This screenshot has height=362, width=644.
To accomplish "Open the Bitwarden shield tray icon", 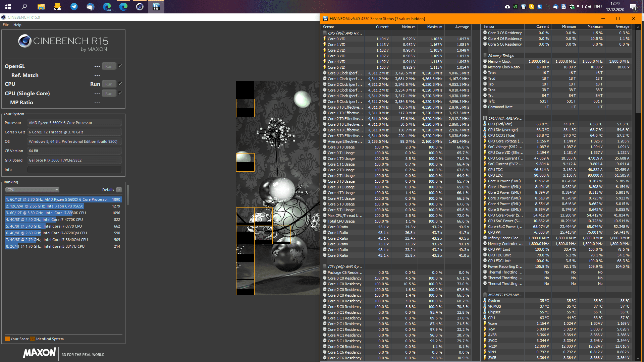I will click(x=540, y=7).
